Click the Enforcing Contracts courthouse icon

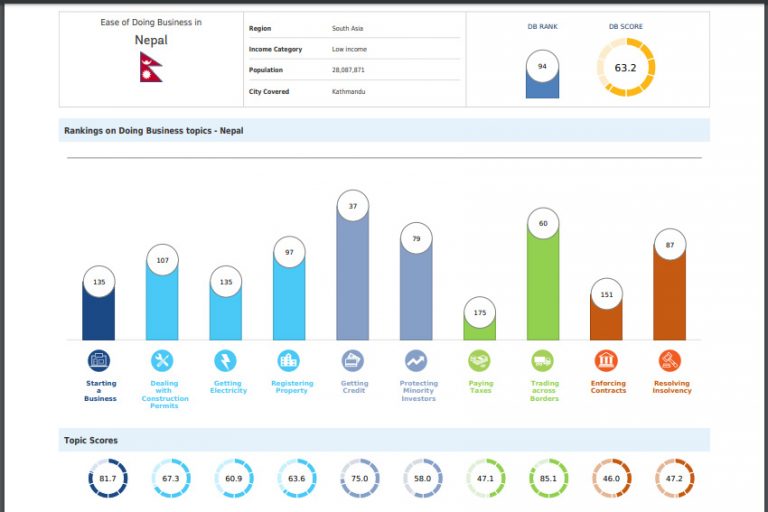tap(606, 361)
